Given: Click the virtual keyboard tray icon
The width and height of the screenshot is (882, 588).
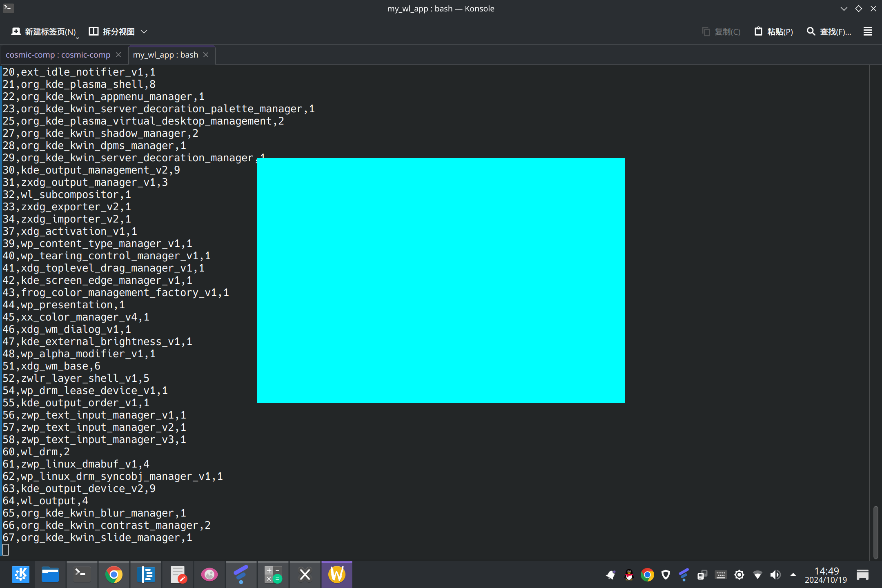Looking at the screenshot, I should (x=721, y=575).
